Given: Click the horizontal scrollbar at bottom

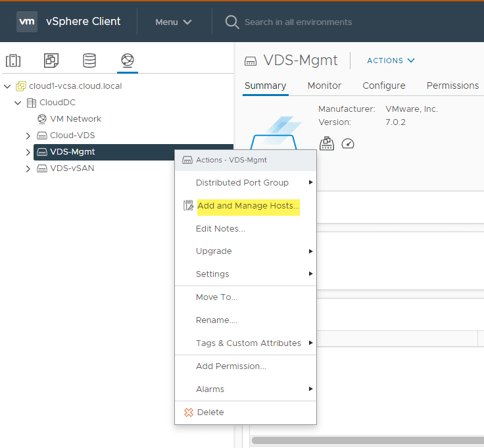Looking at the screenshot, I should 367,440.
